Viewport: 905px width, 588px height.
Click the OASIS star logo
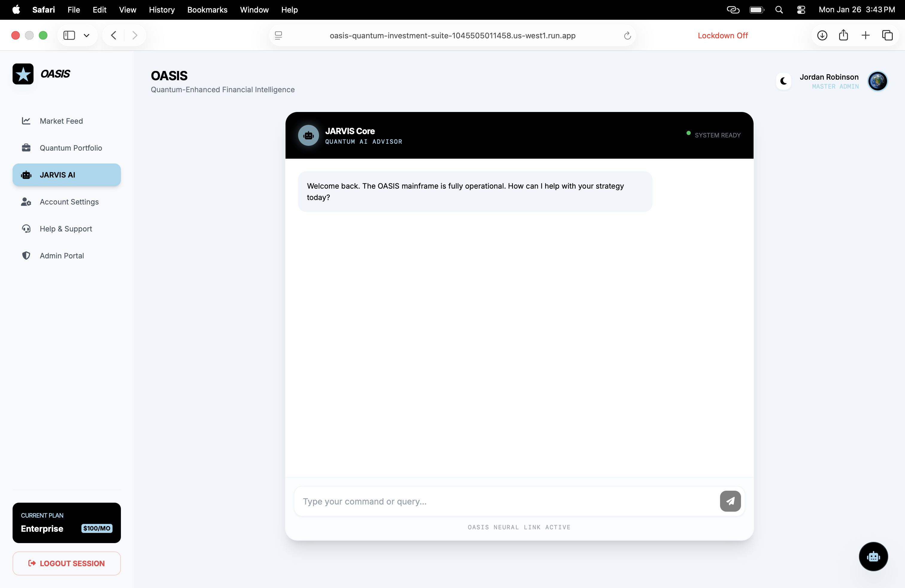(23, 74)
